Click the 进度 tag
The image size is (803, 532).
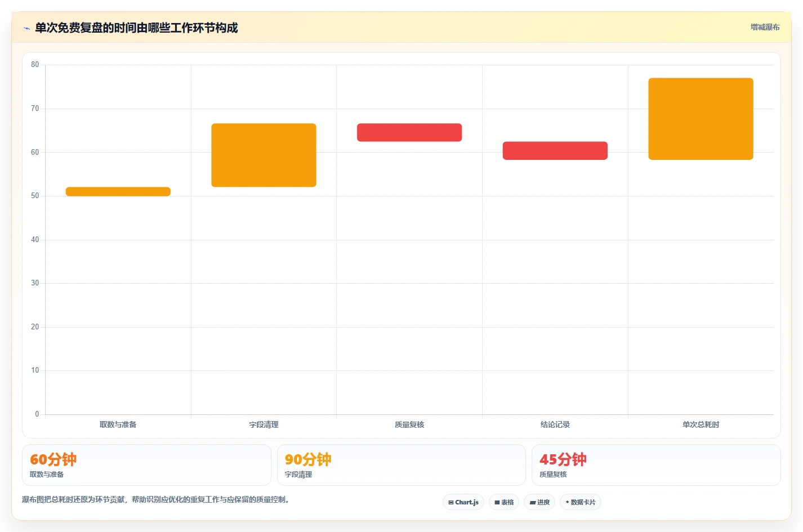click(x=539, y=502)
